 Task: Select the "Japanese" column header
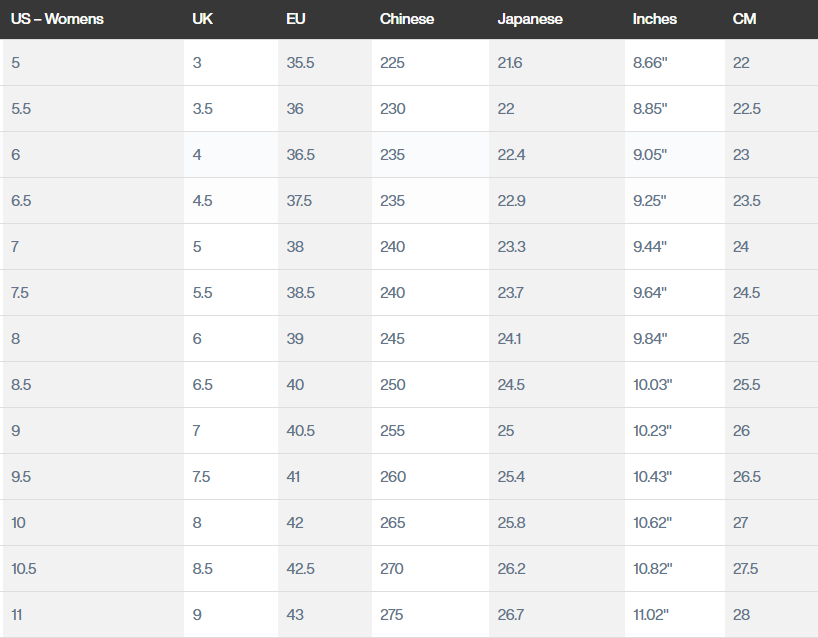click(x=530, y=19)
